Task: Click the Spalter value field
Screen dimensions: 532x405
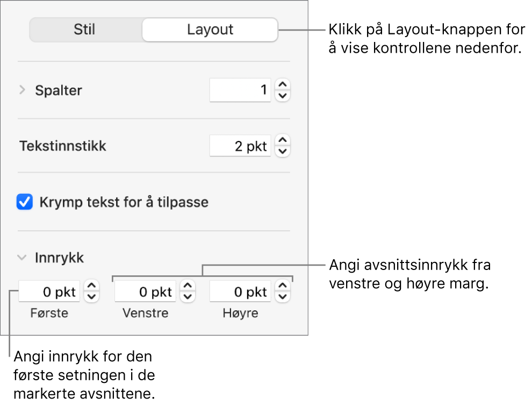Action: click(x=240, y=90)
